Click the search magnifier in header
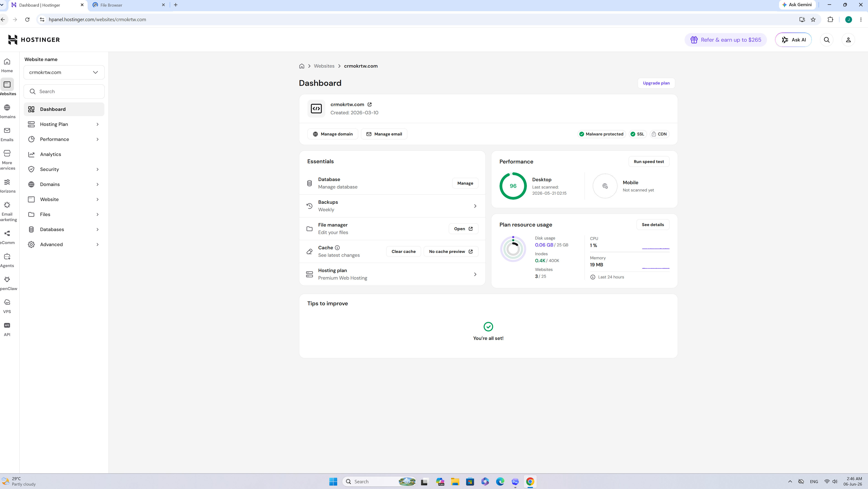Screen dimensions: 868x489 pos(827,40)
